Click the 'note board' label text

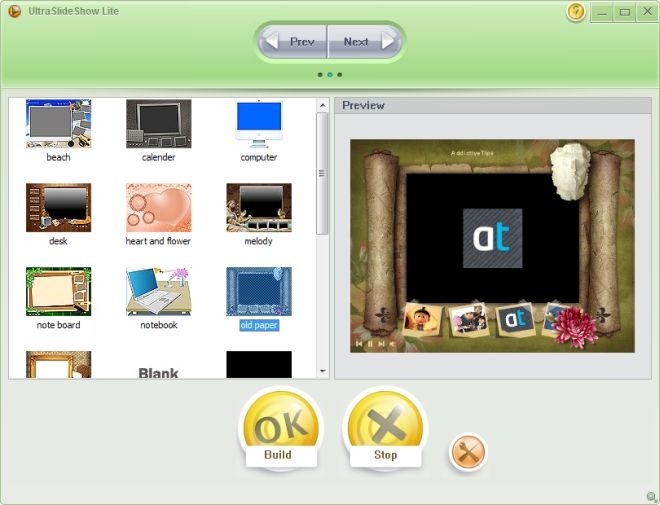[59, 325]
